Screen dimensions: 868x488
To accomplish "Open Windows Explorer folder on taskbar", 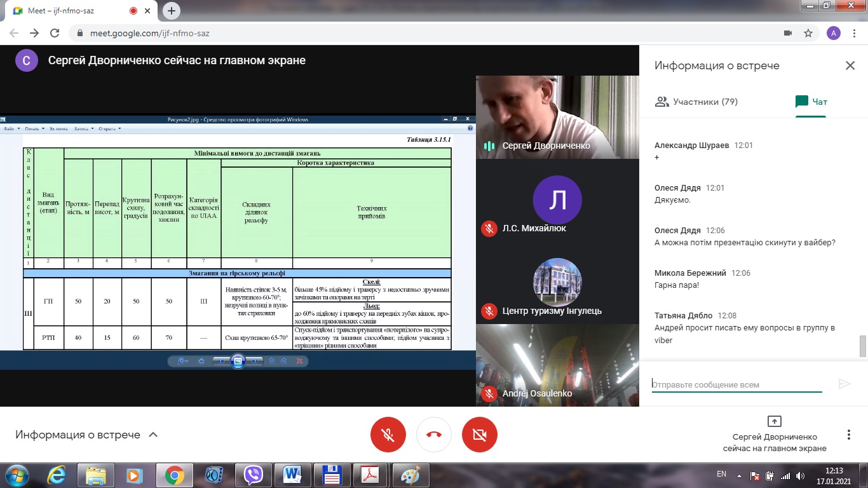I will 96,475.
